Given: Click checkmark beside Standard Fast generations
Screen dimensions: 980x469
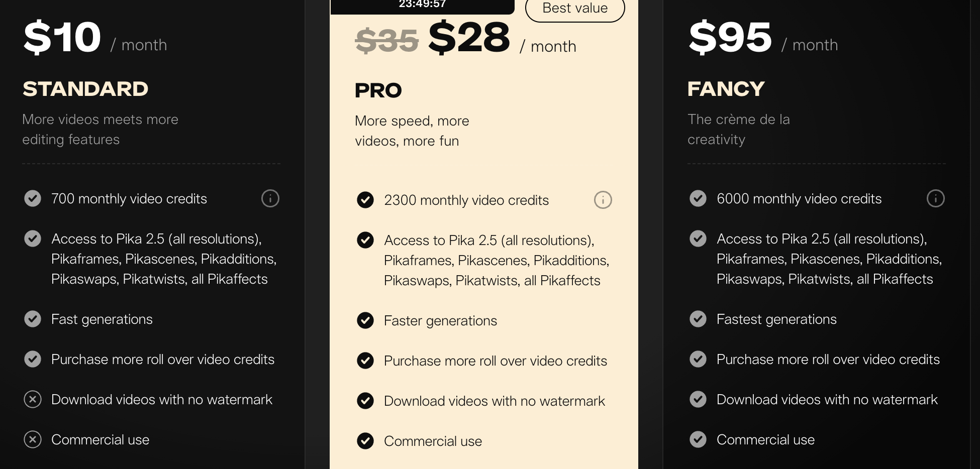Looking at the screenshot, I should click(33, 319).
